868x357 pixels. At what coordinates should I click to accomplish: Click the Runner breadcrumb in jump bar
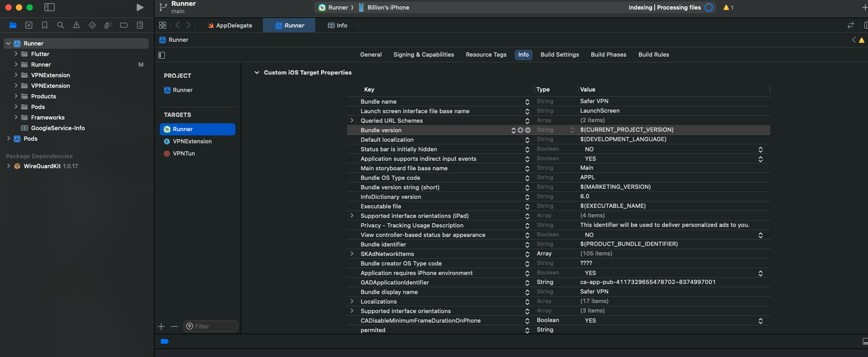tap(174, 40)
